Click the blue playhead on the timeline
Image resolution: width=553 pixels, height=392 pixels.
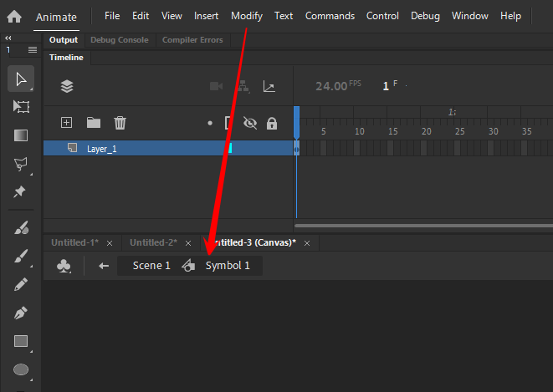click(x=297, y=122)
